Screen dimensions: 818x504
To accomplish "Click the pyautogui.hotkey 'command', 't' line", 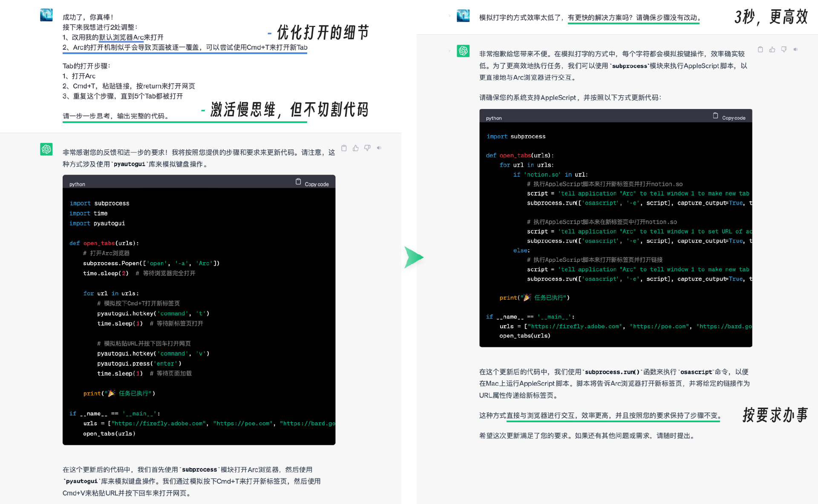I will (x=153, y=313).
